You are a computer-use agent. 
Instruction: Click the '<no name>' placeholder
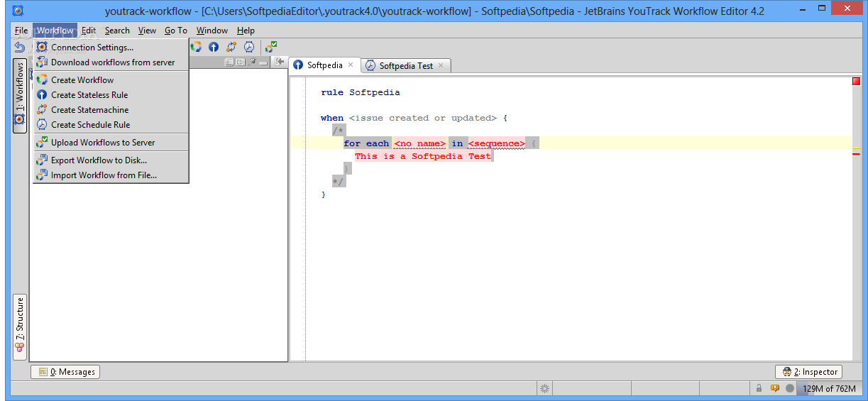tap(420, 143)
